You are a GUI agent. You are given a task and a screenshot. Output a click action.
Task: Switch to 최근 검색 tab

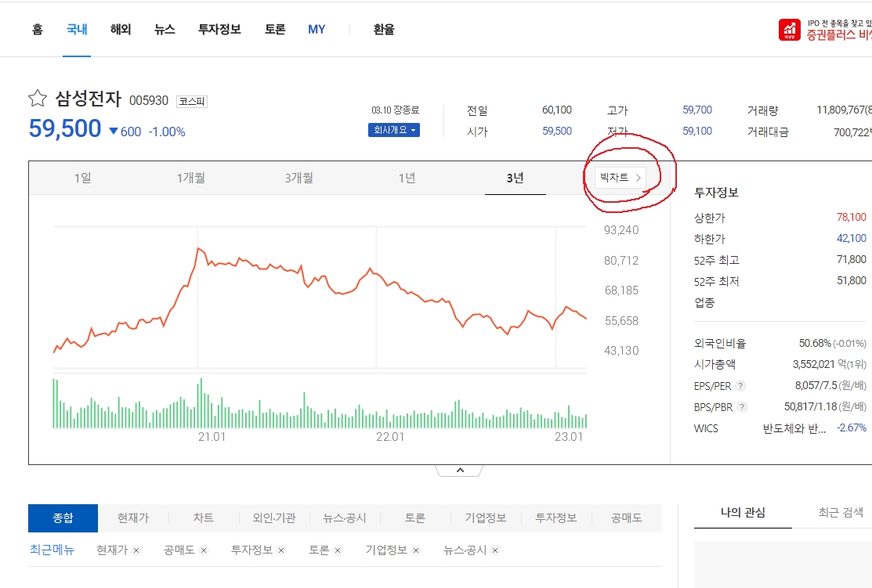[x=841, y=512]
